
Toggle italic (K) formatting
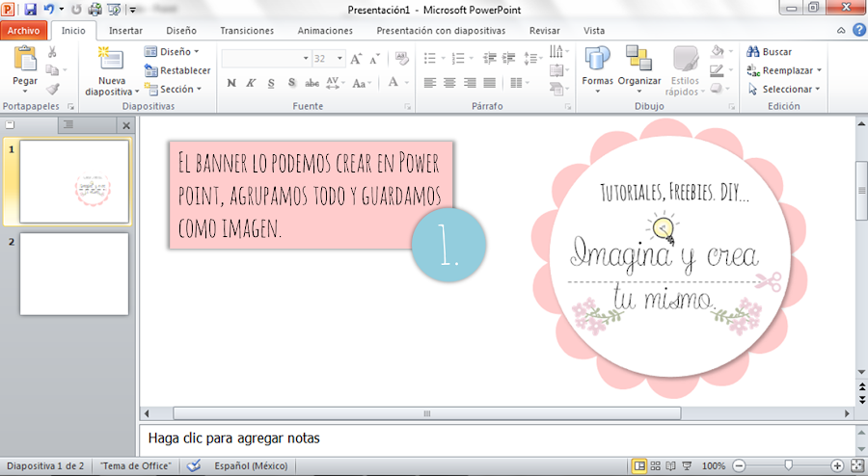[251, 83]
